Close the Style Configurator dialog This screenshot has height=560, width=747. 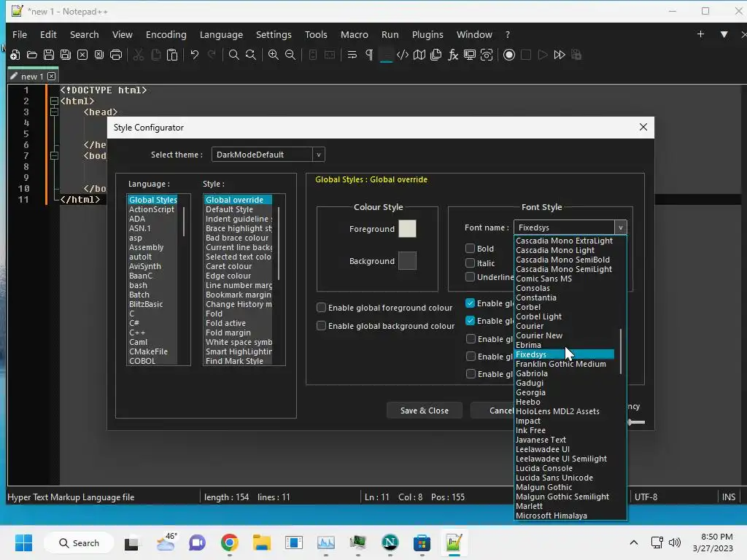coord(643,127)
